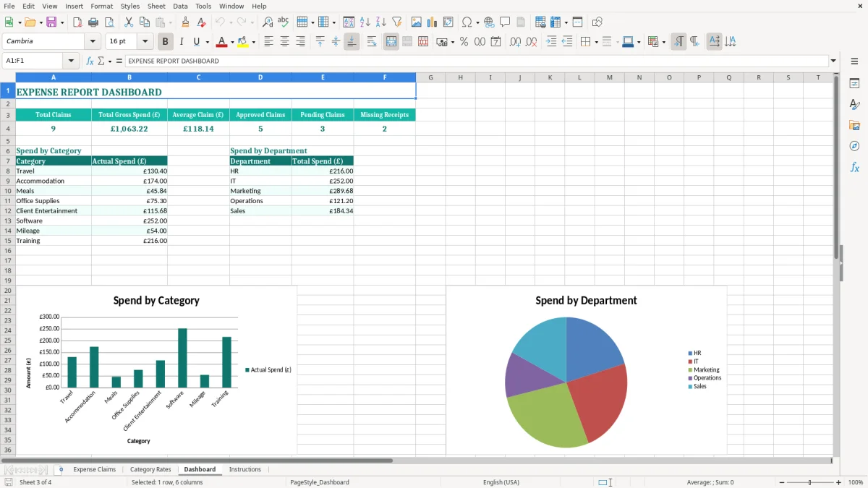This screenshot has height=488, width=868.
Task: Click Sort Ascending icon
Action: [365, 22]
